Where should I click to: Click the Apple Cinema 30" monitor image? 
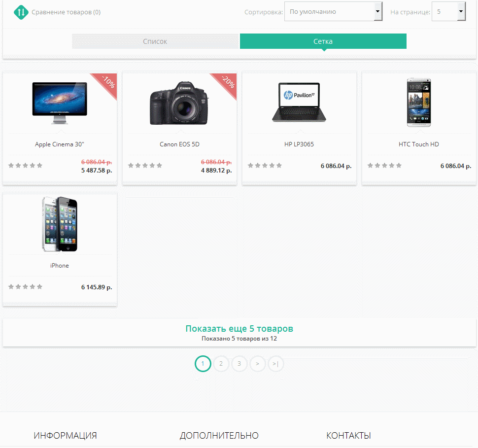click(60, 100)
